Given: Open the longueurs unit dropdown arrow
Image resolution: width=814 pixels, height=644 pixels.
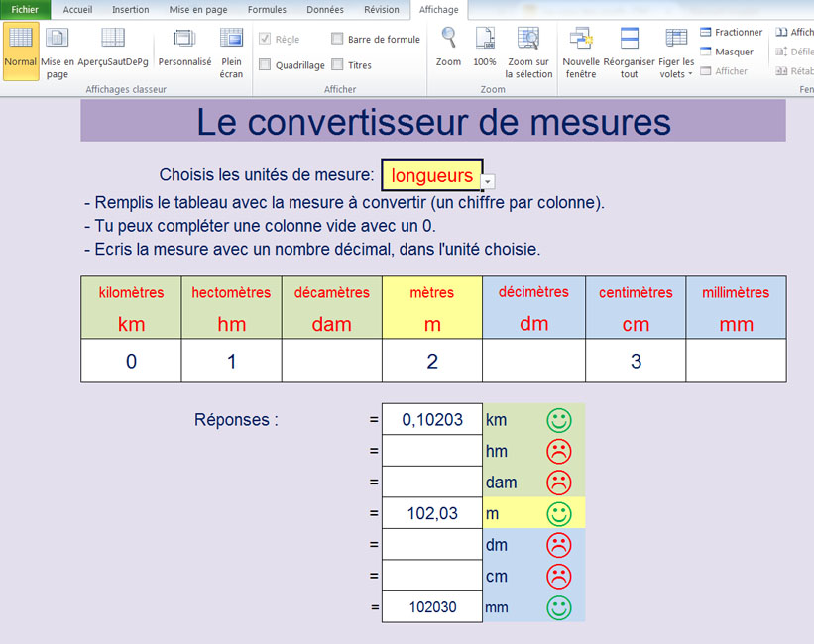Looking at the screenshot, I should click(x=488, y=182).
